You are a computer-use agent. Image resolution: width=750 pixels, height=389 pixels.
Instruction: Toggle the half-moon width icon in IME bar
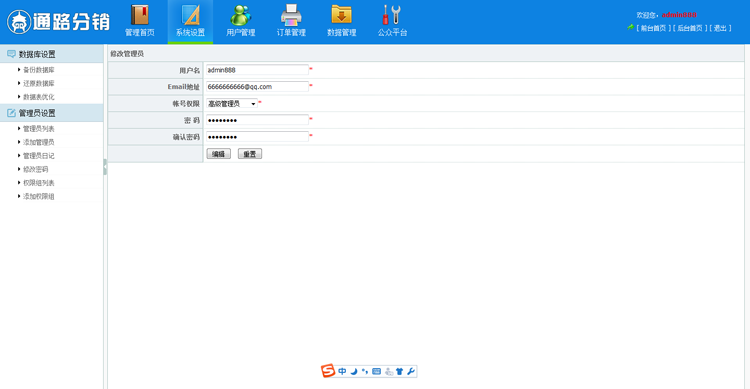click(x=354, y=371)
